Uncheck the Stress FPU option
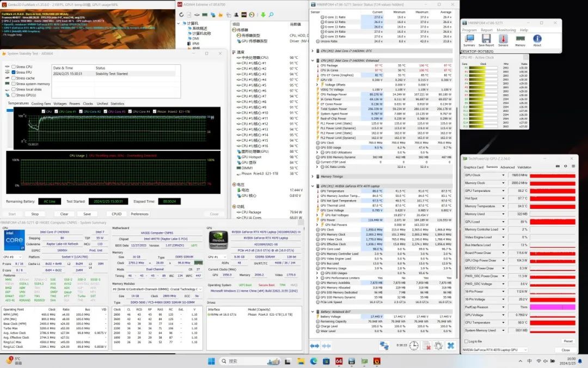The image size is (588, 368). tap(13, 73)
